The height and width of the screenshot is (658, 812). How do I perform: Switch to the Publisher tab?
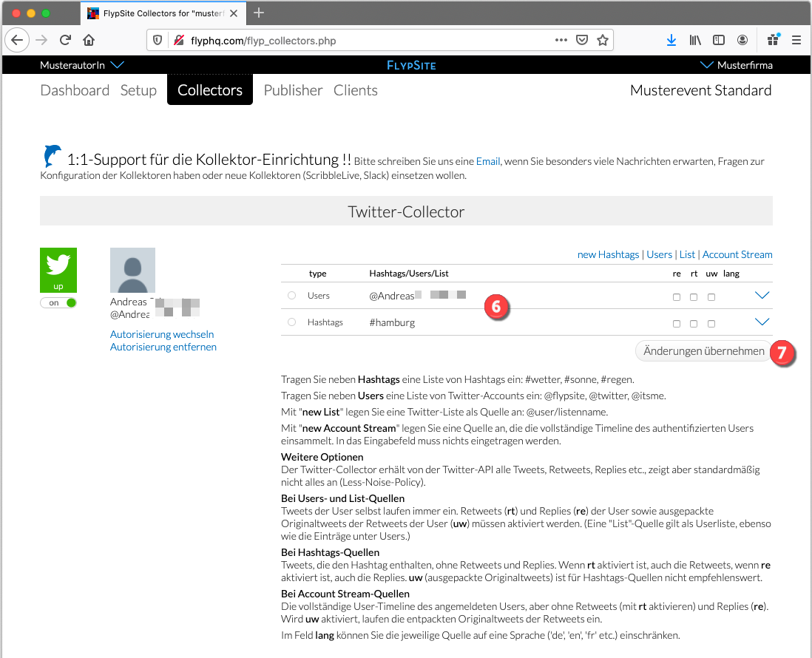293,90
